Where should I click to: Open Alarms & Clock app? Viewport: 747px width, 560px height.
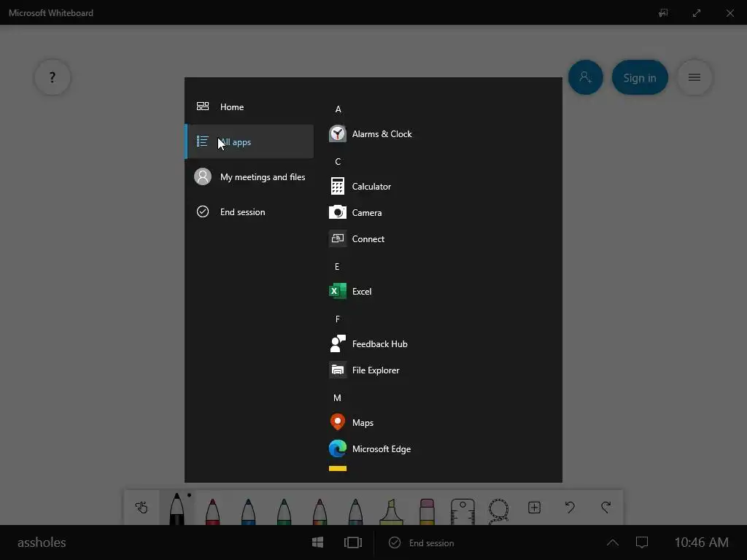tap(371, 134)
